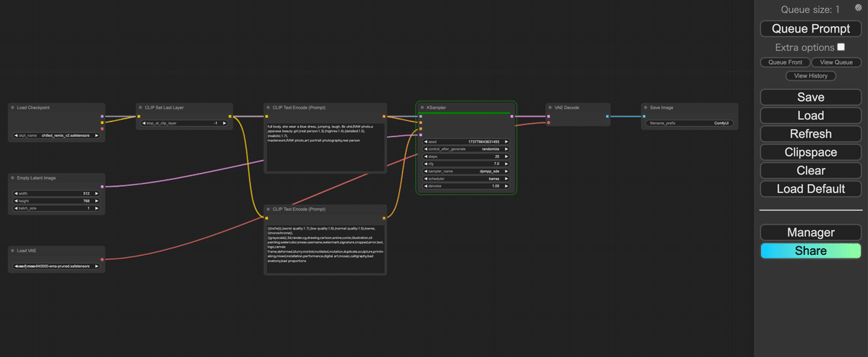Screen dimensions: 868x357
Task: Click the KSampler model input socket
Action: (420, 116)
